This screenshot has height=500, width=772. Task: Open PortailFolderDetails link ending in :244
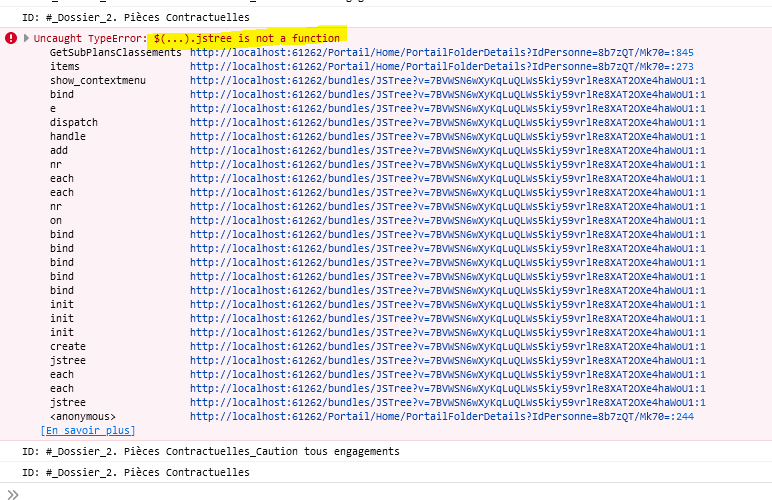click(442, 416)
